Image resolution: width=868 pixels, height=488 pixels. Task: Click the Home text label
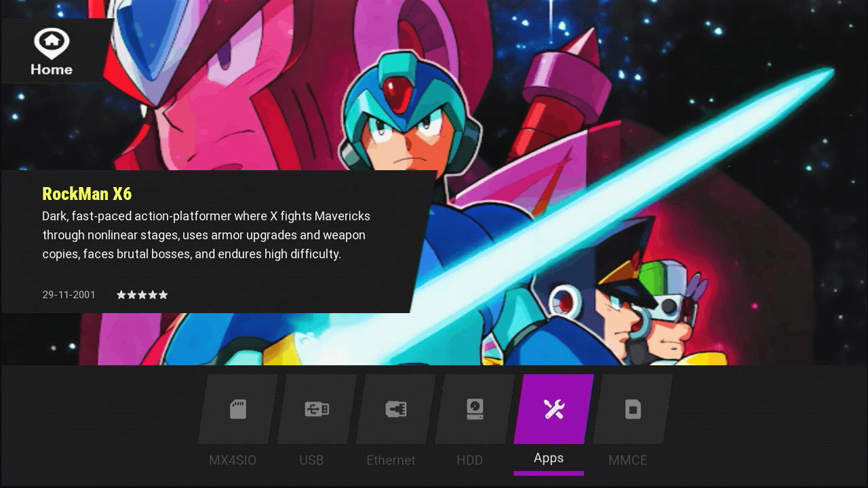52,69
